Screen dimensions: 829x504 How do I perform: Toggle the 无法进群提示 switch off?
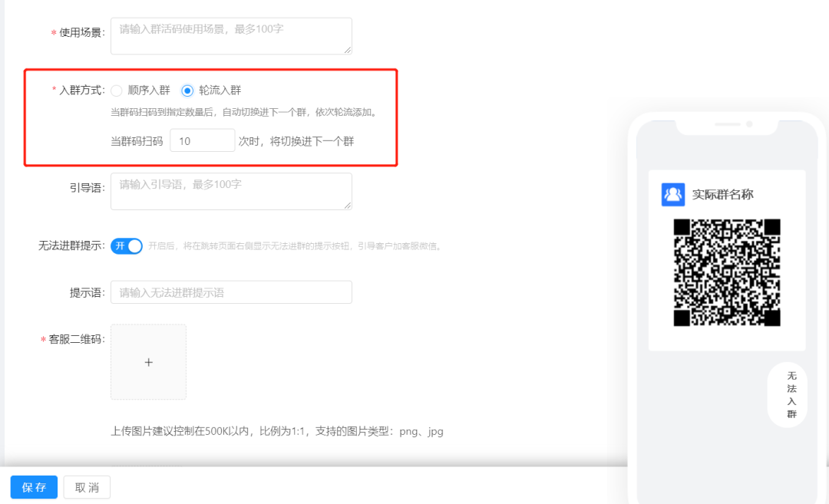127,246
